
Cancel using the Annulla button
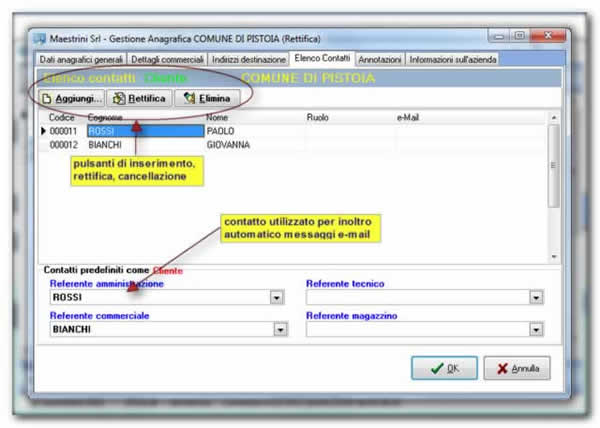click(x=516, y=368)
